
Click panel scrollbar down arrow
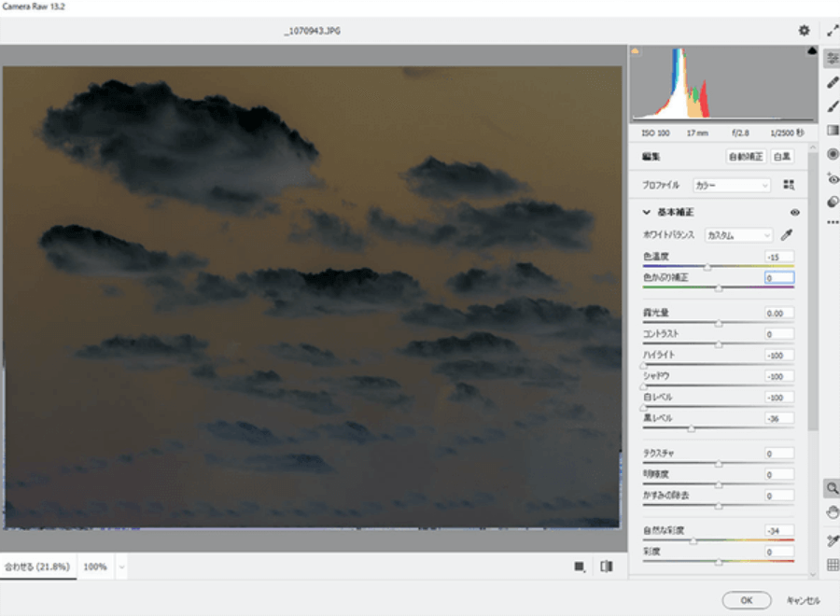813,574
